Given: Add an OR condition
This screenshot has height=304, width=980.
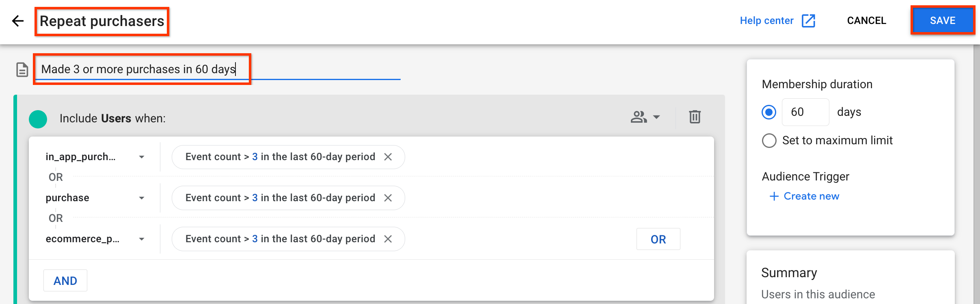Looking at the screenshot, I should click(658, 239).
